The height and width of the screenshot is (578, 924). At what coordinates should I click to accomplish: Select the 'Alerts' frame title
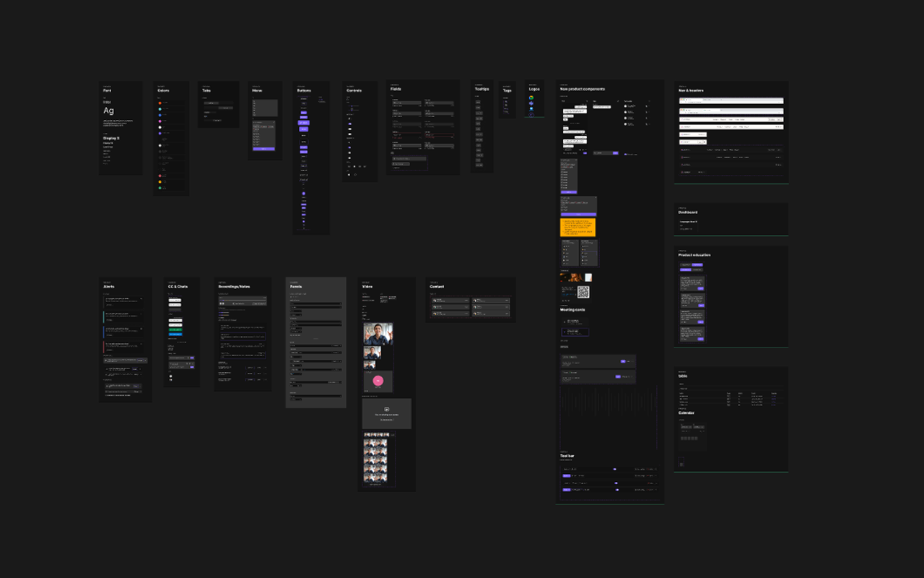(109, 287)
